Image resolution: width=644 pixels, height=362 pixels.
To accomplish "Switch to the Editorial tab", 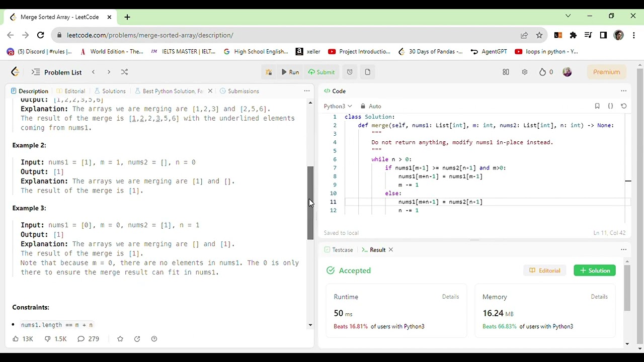I will (70, 91).
